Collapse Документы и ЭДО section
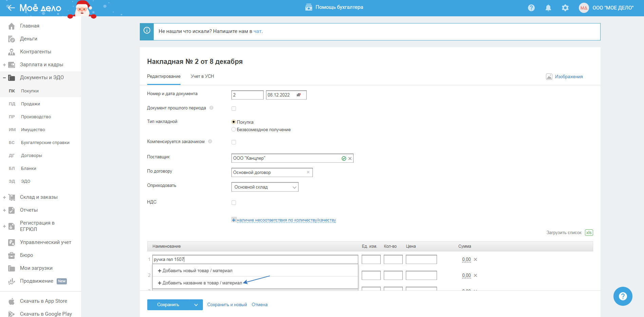644x317 pixels. pos(4,78)
